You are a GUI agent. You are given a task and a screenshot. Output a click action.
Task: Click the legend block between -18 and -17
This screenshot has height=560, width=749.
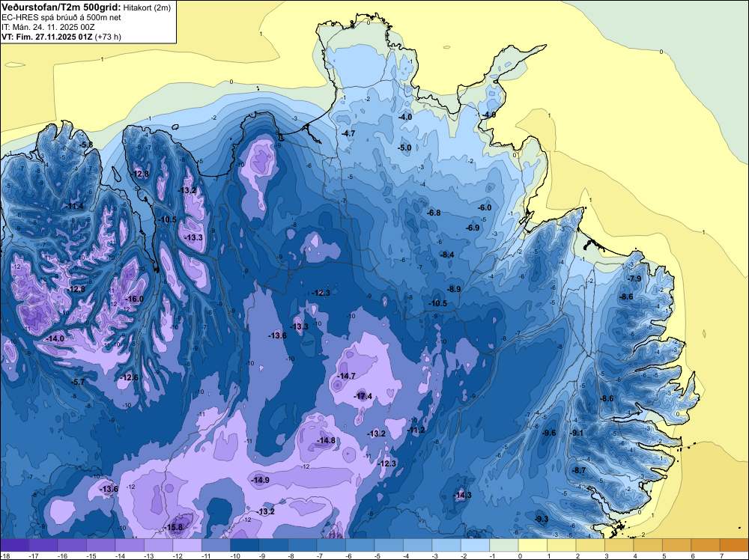click(x=14, y=545)
